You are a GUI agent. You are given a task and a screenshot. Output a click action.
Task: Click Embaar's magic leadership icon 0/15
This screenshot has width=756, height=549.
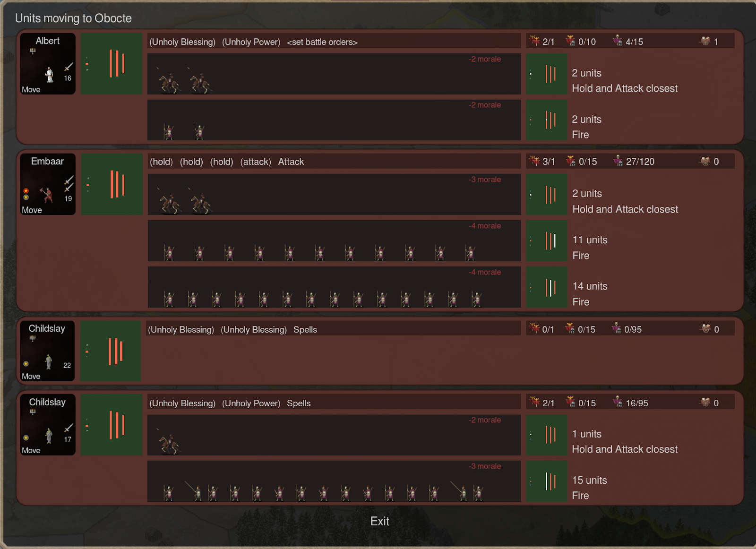pyautogui.click(x=571, y=161)
